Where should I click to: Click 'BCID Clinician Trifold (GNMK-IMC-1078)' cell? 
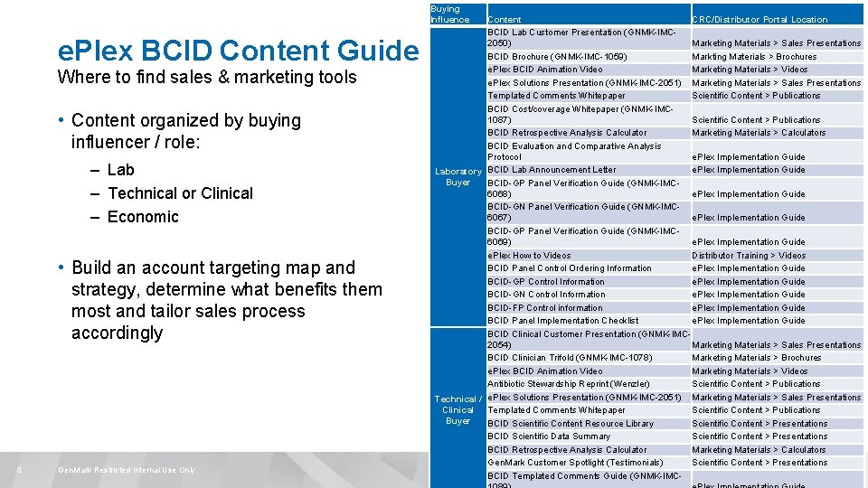tap(589, 358)
